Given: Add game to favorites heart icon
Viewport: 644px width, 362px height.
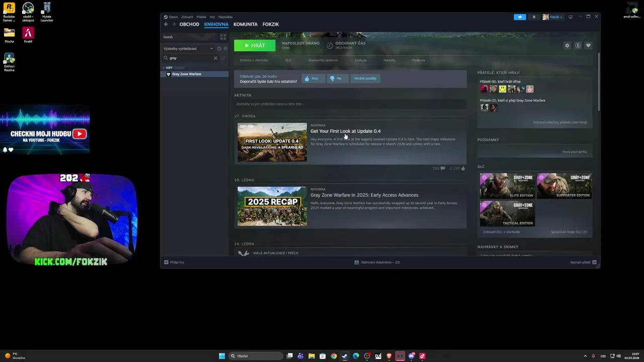Looking at the screenshot, I should [x=588, y=45].
